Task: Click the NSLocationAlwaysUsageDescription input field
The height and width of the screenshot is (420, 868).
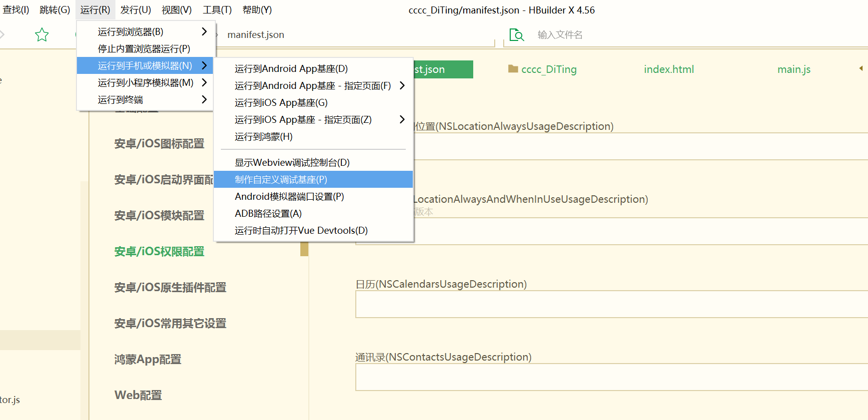Action: [x=640, y=146]
